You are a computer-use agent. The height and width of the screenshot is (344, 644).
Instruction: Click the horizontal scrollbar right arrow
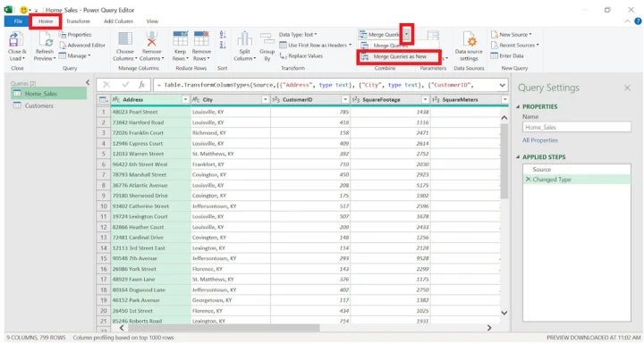pyautogui.click(x=489, y=328)
